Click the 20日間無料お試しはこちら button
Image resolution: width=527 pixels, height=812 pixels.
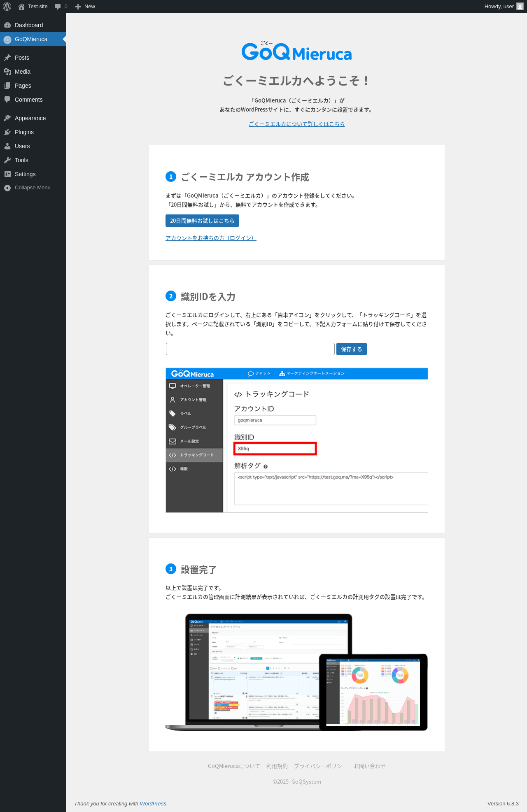(x=202, y=221)
